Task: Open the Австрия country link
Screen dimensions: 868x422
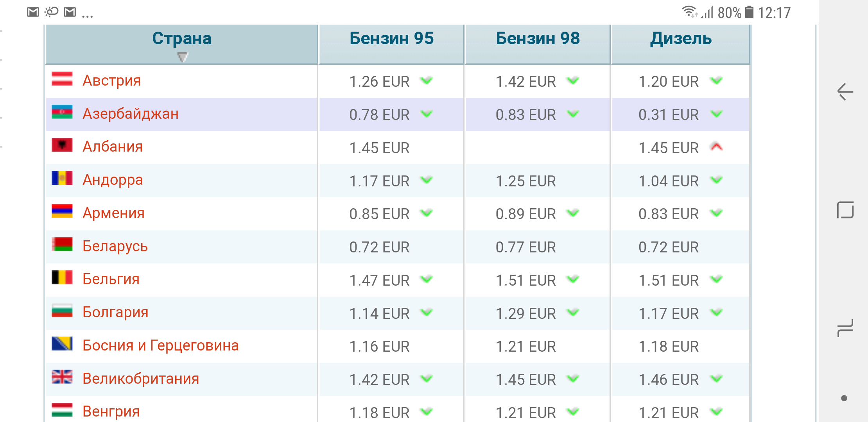Action: [x=111, y=80]
